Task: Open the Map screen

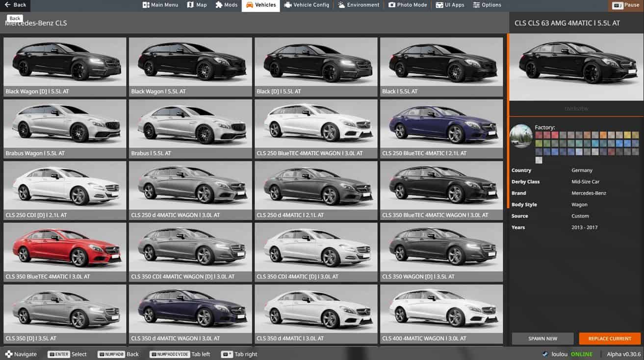Action: 197,5
